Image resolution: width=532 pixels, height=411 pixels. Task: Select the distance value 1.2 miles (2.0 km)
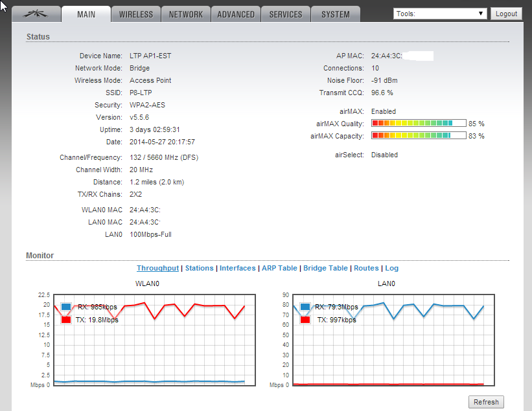pos(157,183)
